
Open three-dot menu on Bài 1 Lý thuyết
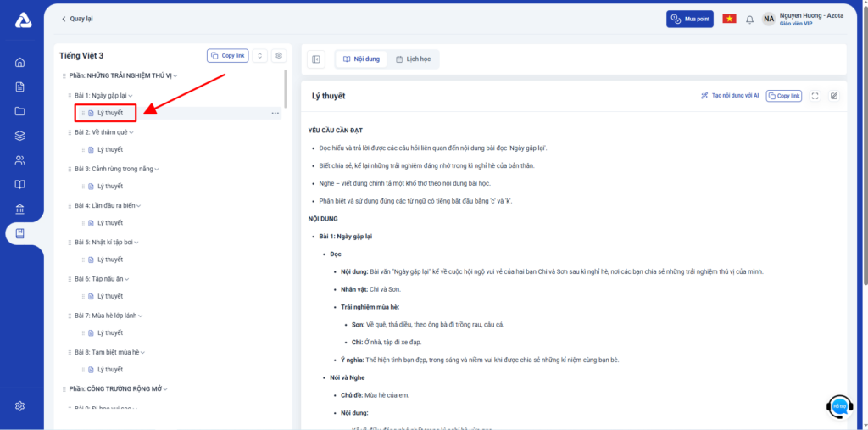(275, 113)
